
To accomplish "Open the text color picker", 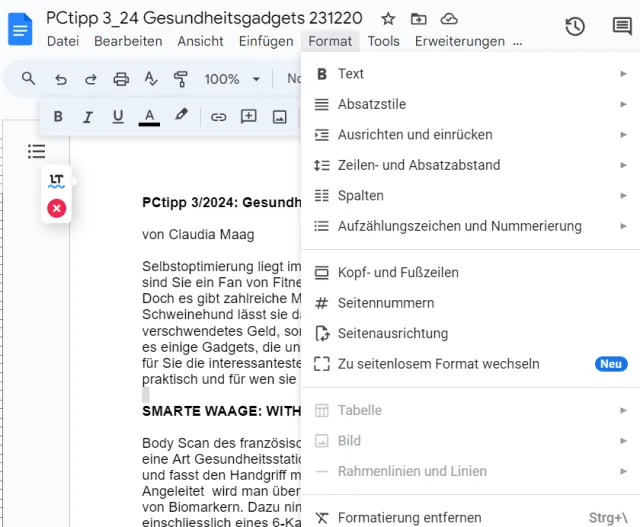I will point(149,117).
